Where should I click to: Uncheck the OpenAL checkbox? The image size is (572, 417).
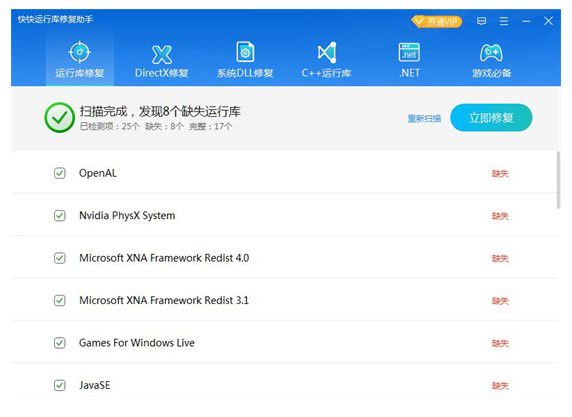60,173
